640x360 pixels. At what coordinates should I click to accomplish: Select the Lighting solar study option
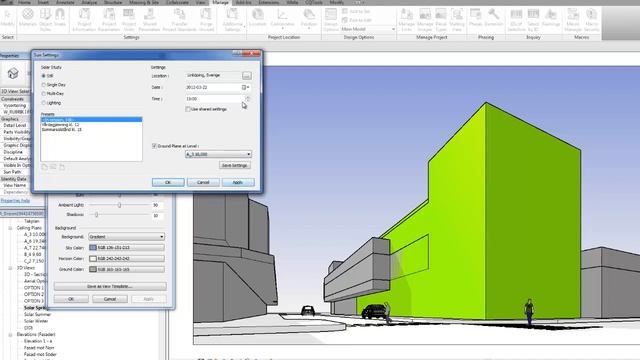43,103
